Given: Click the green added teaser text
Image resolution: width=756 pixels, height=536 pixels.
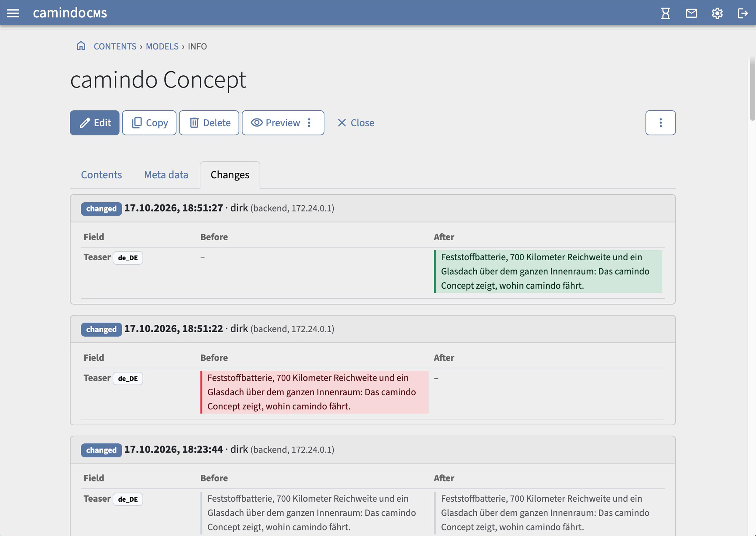Looking at the screenshot, I should coord(548,271).
